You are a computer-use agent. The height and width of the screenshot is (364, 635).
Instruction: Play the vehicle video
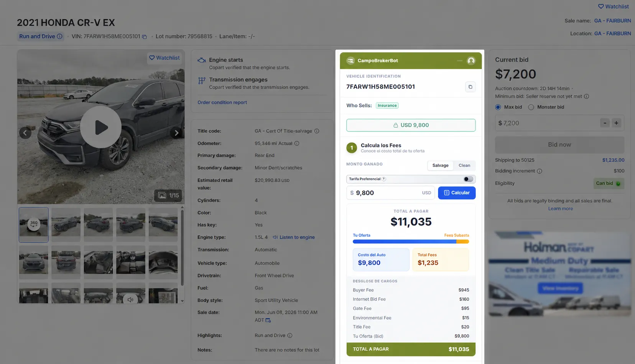point(101,127)
